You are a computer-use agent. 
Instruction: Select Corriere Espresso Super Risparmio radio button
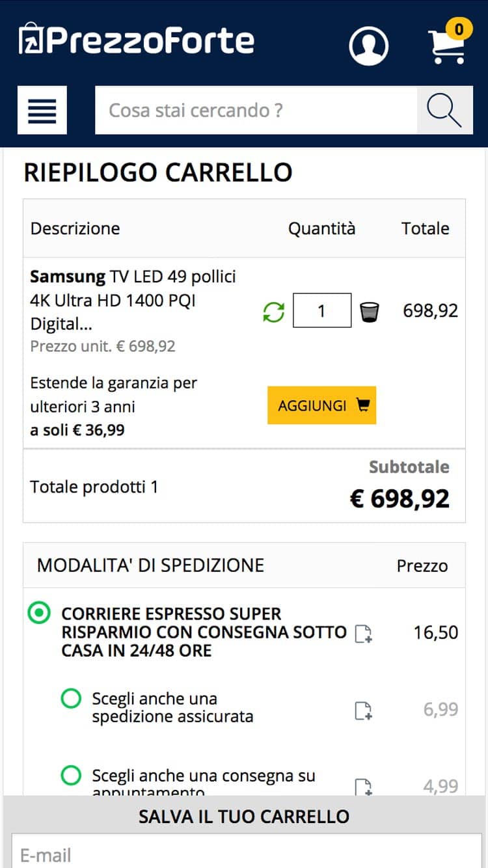39,612
